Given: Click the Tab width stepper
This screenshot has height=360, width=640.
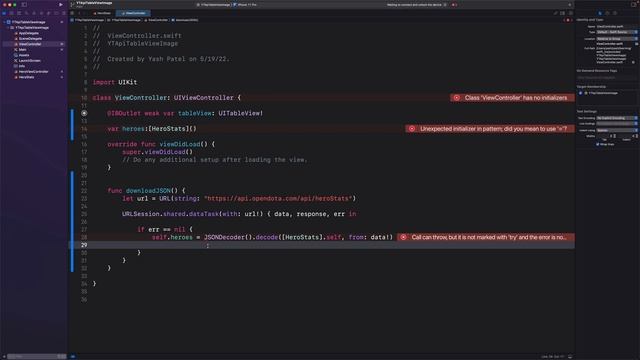Looking at the screenshot, I should tap(614, 136).
